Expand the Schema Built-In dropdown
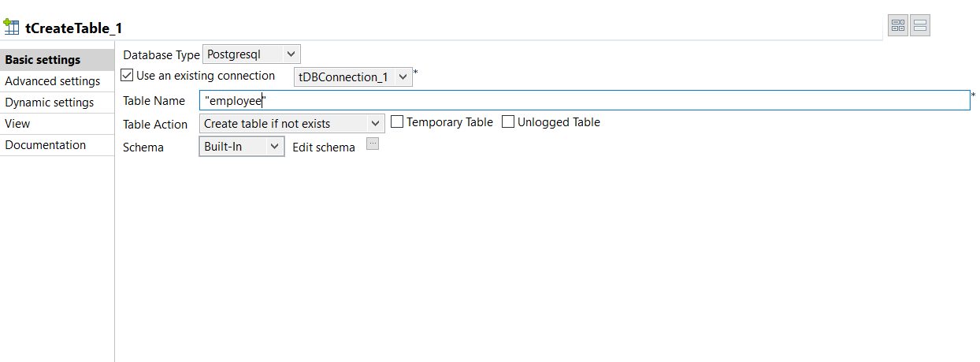The image size is (980, 362). [241, 147]
